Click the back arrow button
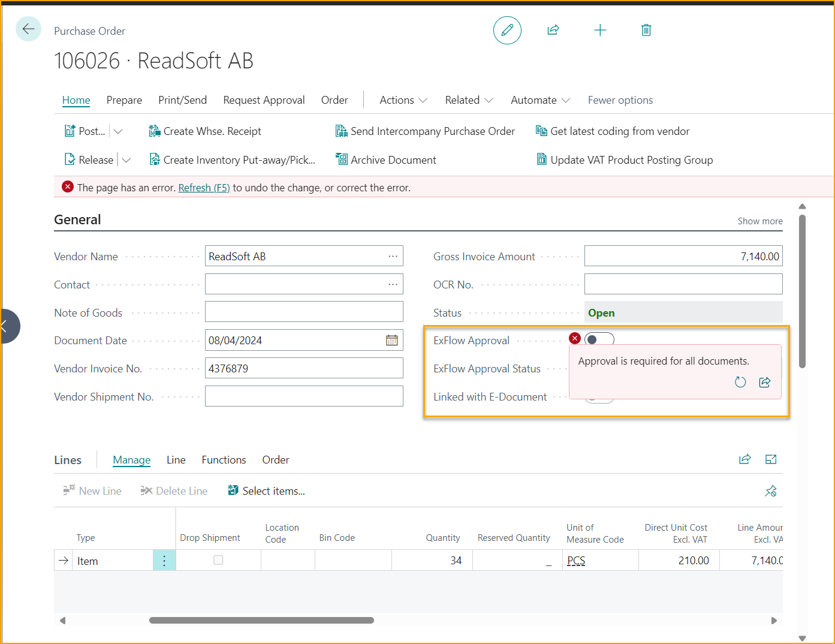Screen dimensions: 835x644 click(x=28, y=29)
